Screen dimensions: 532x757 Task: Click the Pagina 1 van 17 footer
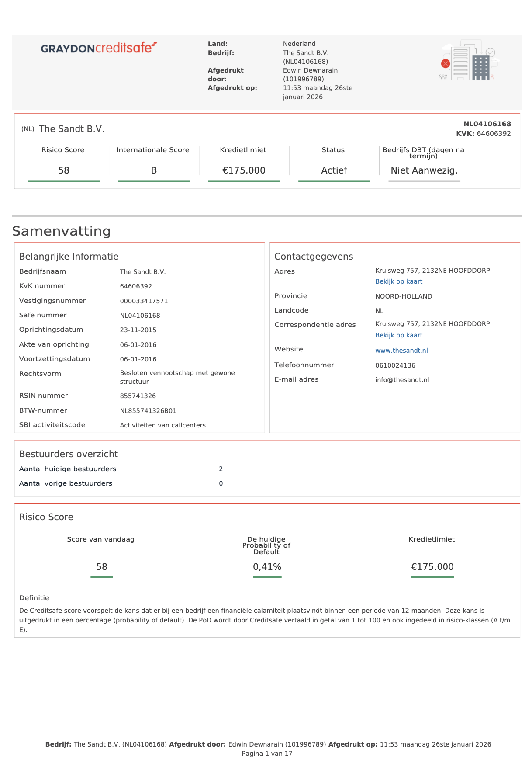[x=267, y=753]
